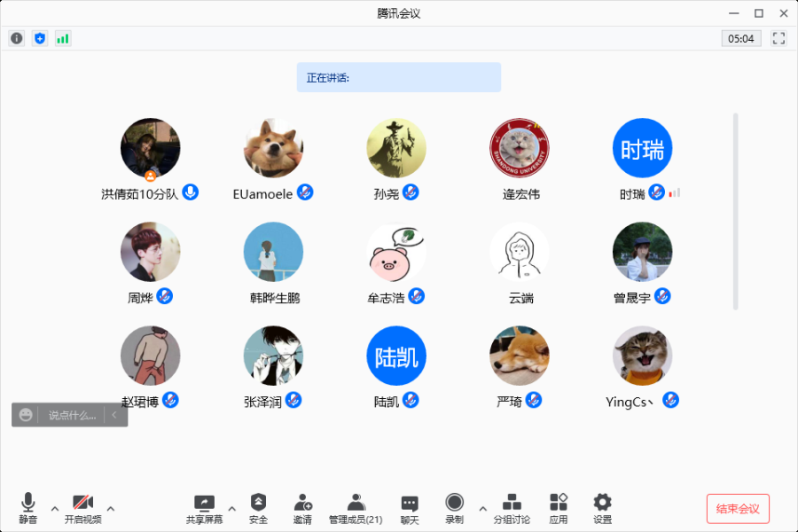
Task: Click 严琦 muted microphone icon
Action: [534, 400]
